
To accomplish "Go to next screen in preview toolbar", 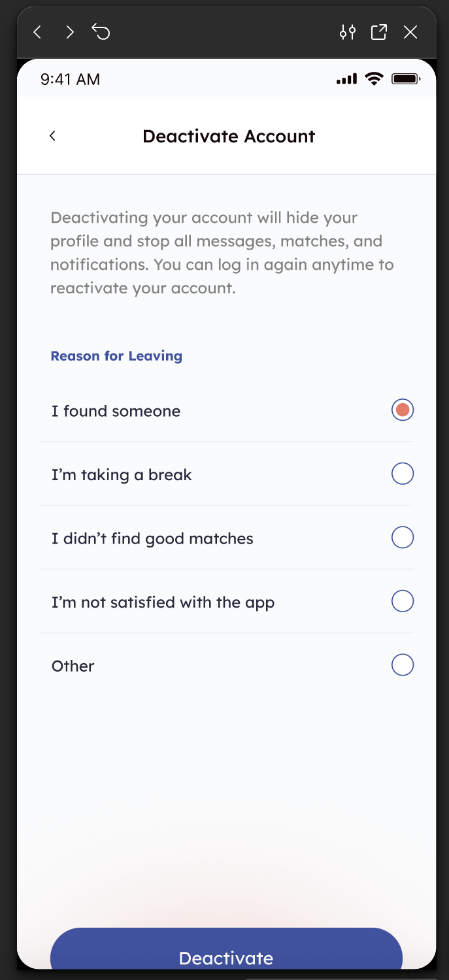I will [x=70, y=32].
